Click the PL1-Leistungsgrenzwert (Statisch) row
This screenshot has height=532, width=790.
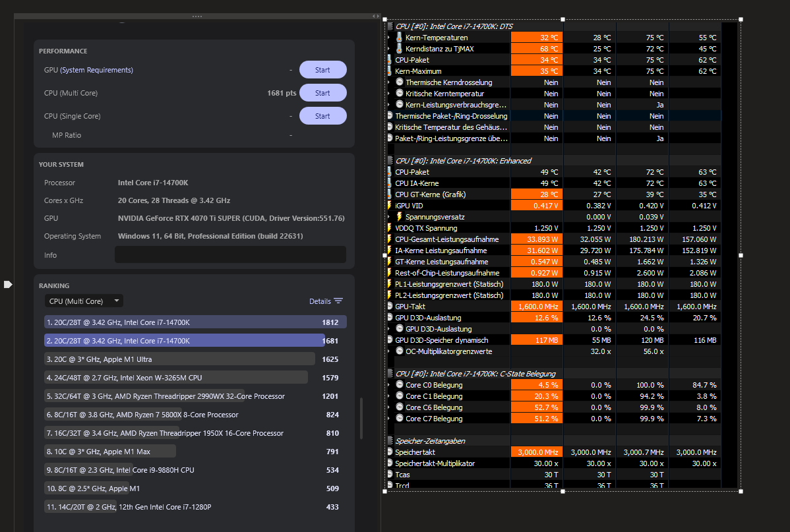click(x=554, y=283)
